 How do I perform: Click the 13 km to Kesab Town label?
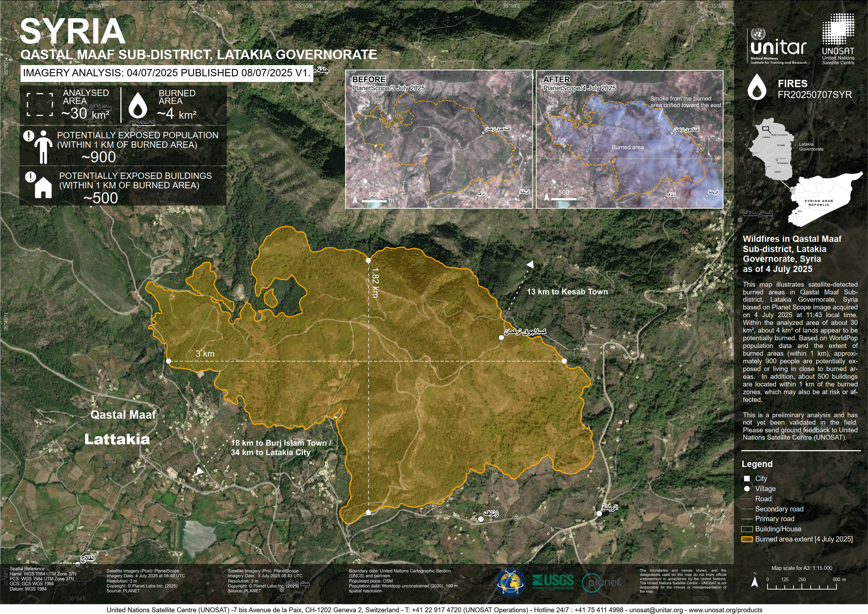coord(567,292)
